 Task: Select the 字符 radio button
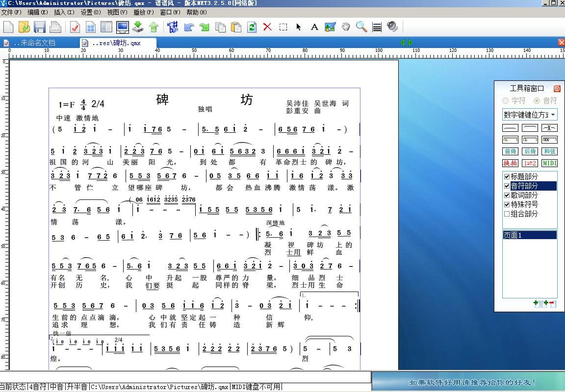pos(506,101)
